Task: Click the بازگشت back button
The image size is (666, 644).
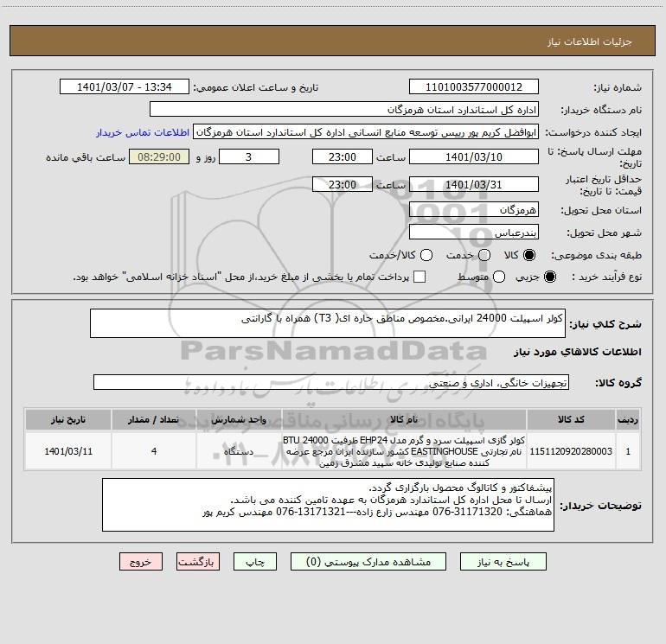Action: click(198, 562)
